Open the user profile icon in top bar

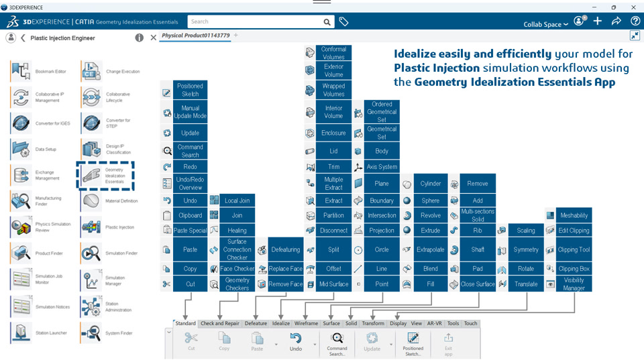580,21
